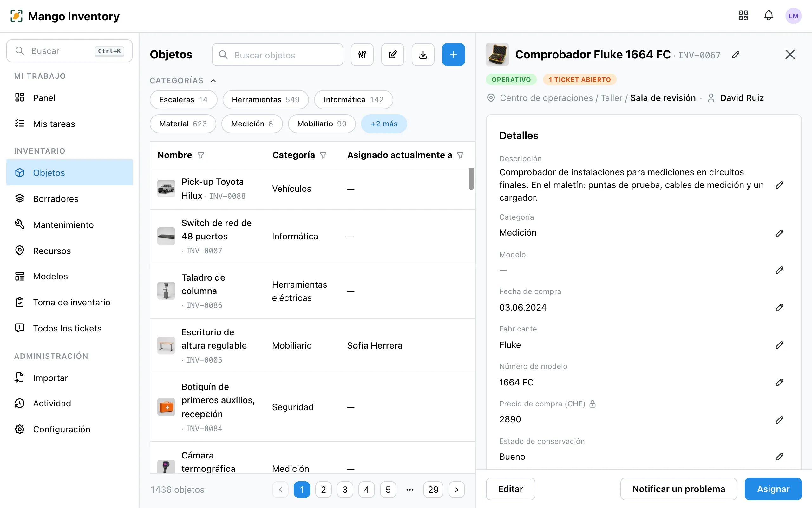Edit the Estado de conservación pencil
This screenshot has width=812, height=508.
coord(779,457)
